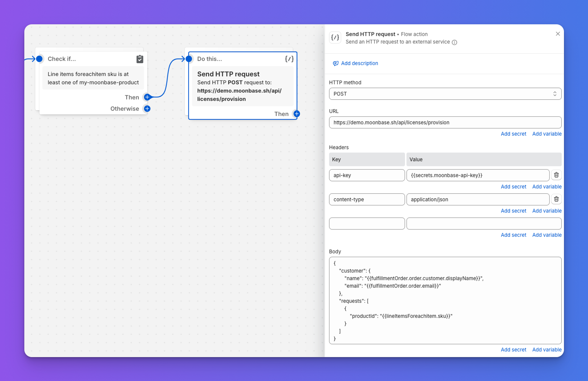Delete the content-type header row
The image size is (588, 381).
556,199
